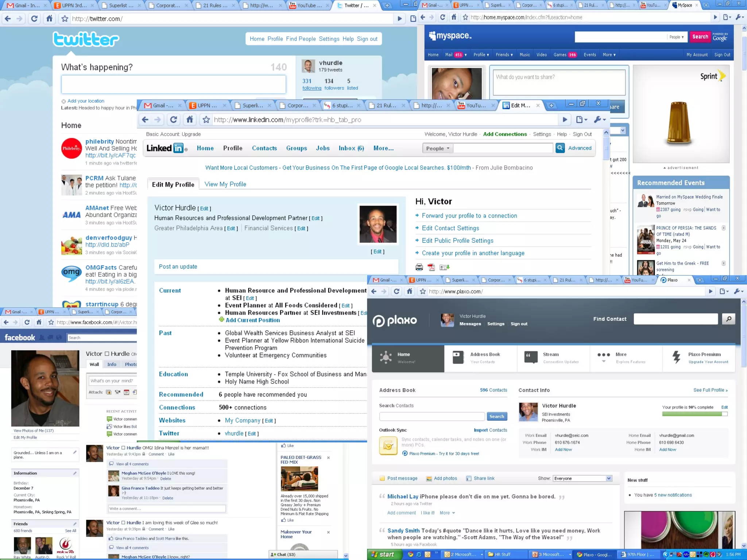Viewport: 747px width, 560px height.
Task: Open the Facebook Info tab
Action: click(112, 364)
